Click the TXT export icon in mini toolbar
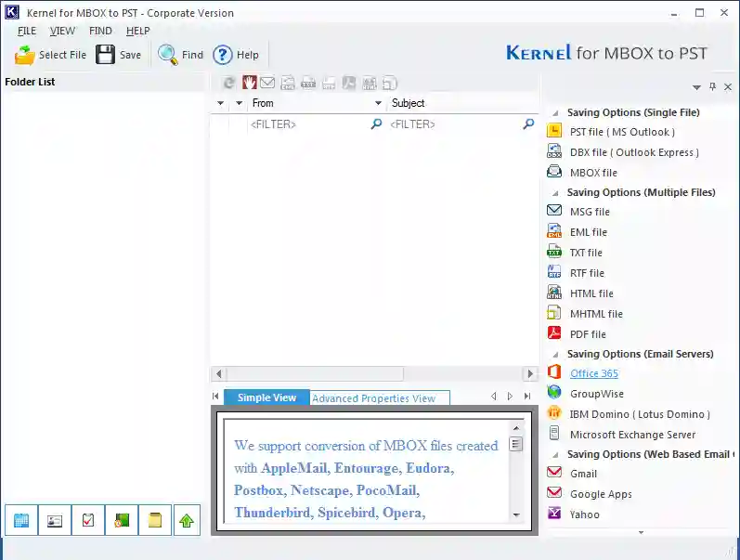740x560 pixels. 308,83
